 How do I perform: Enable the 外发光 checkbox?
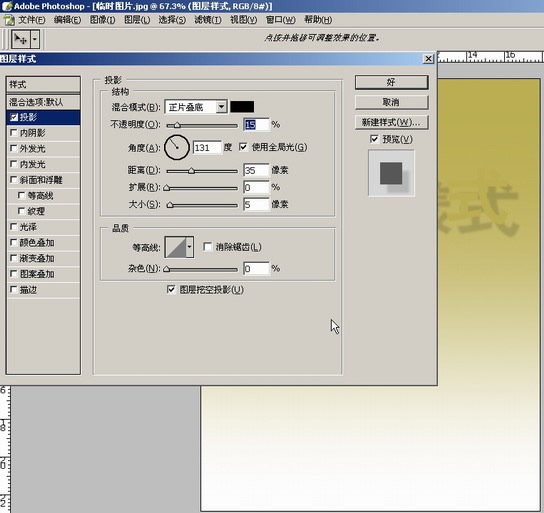(x=14, y=148)
